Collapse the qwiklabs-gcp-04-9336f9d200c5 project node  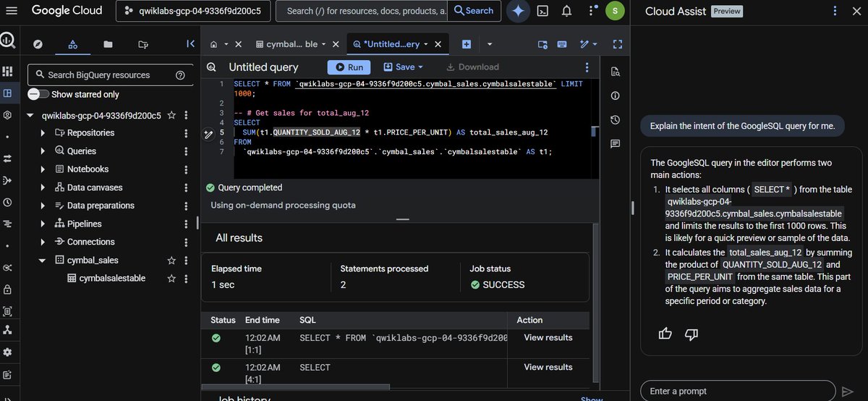tap(30, 115)
